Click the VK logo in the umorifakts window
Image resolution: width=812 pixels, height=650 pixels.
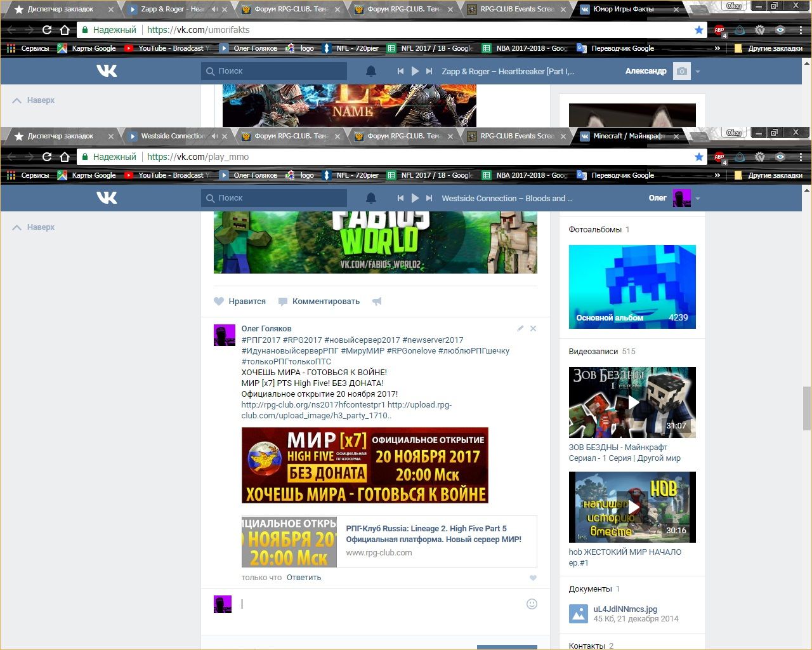point(107,71)
